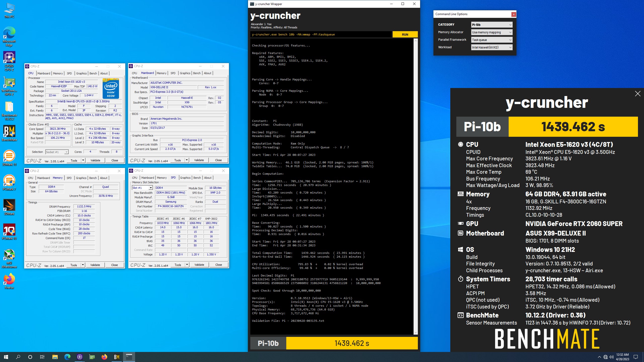The width and height of the screenshot is (644, 362).
Task: Click Validate in CPU-Z SPD window
Action: (x=199, y=265)
